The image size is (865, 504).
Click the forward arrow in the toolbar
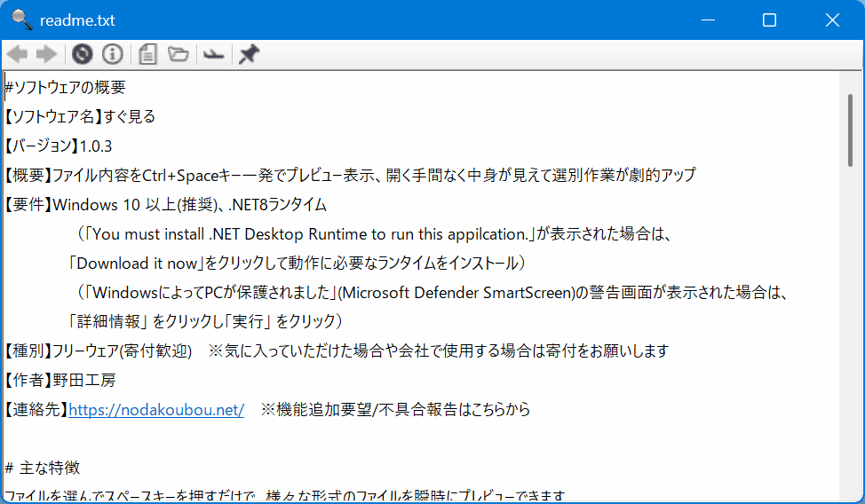[x=46, y=54]
